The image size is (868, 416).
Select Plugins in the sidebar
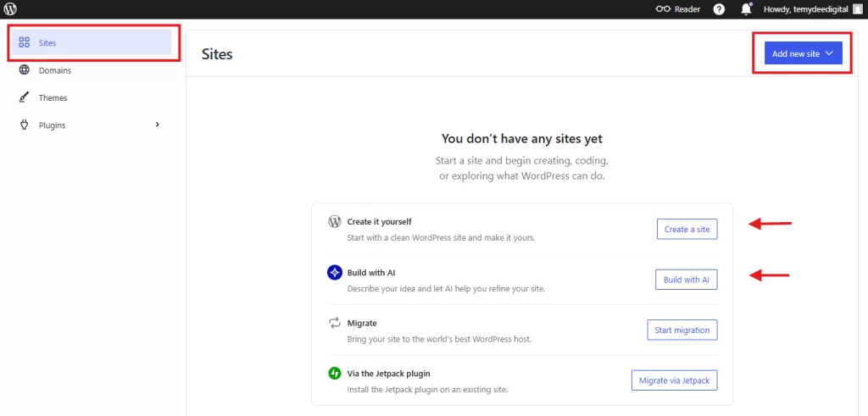click(92, 125)
